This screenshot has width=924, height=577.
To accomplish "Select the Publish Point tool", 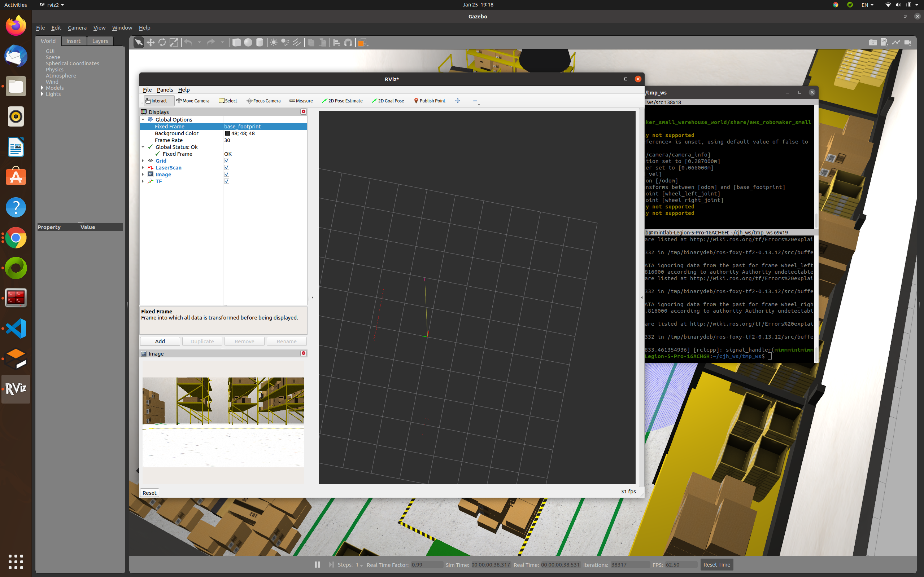I will pyautogui.click(x=430, y=101).
